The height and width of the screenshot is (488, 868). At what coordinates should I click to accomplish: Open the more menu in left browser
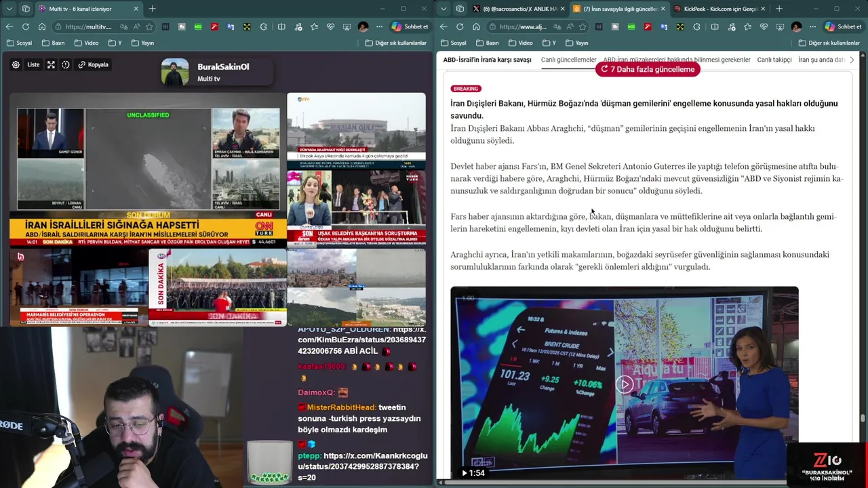coord(379,26)
